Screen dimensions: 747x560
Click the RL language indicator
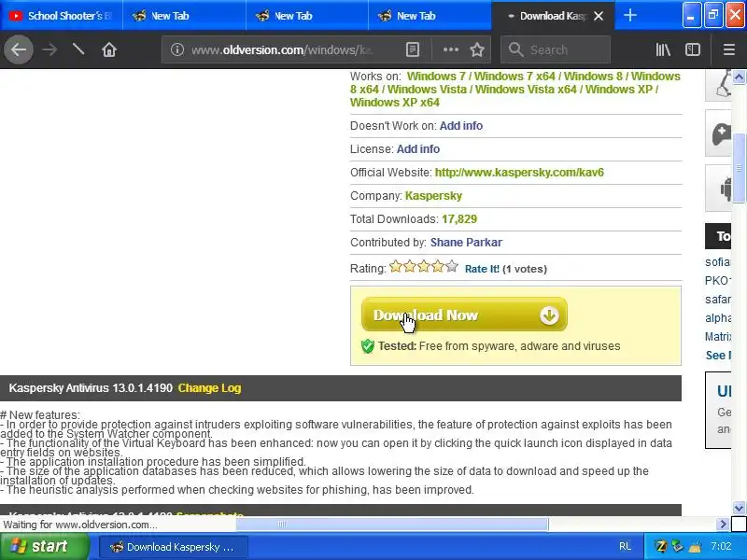pyautogui.click(x=625, y=547)
